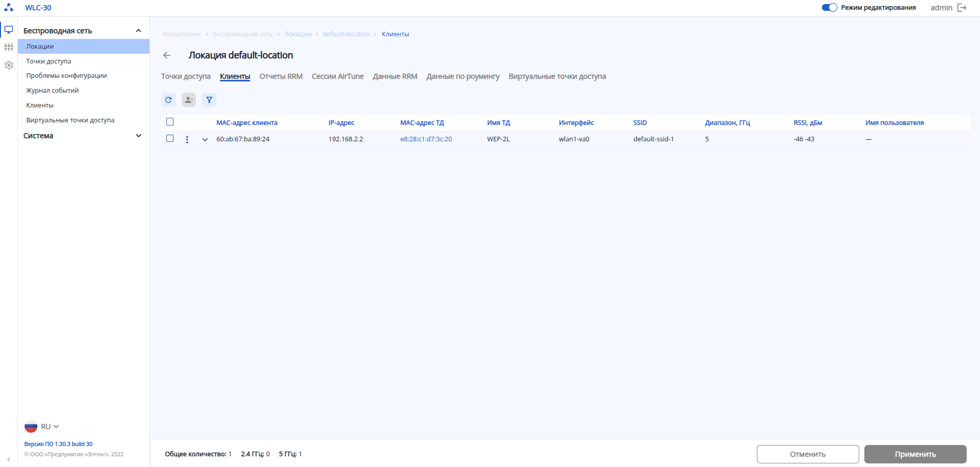Click the Применить button
980x467 pixels.
click(x=915, y=454)
